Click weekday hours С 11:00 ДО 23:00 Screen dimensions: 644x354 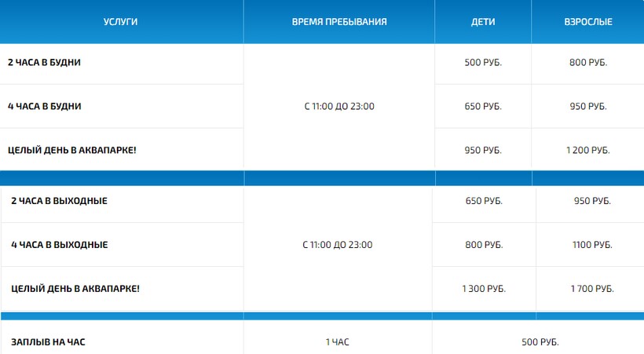pos(338,106)
